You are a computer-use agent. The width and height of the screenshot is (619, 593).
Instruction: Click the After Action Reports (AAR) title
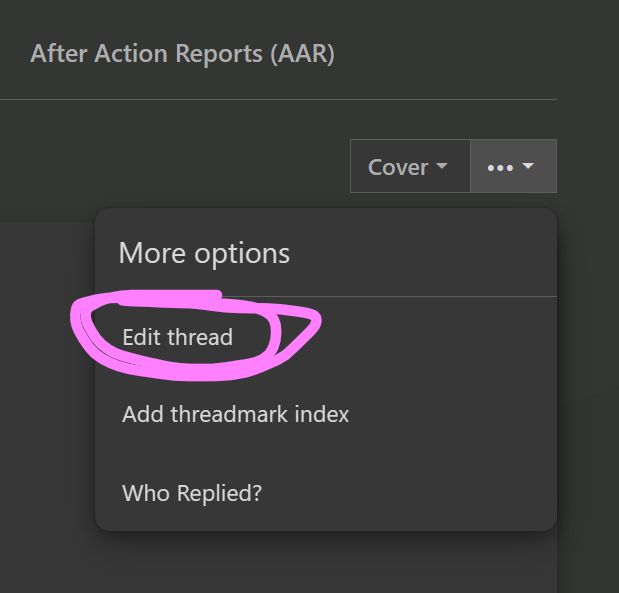[x=182, y=53]
